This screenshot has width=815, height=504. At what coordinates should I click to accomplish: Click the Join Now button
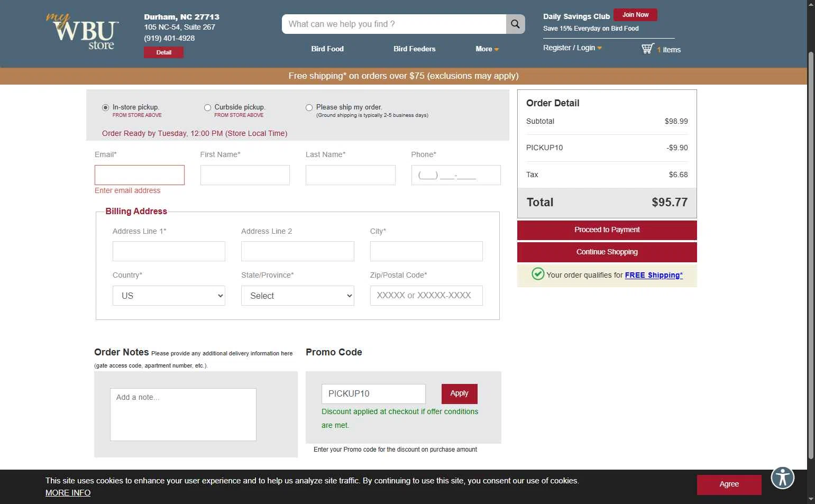click(635, 15)
